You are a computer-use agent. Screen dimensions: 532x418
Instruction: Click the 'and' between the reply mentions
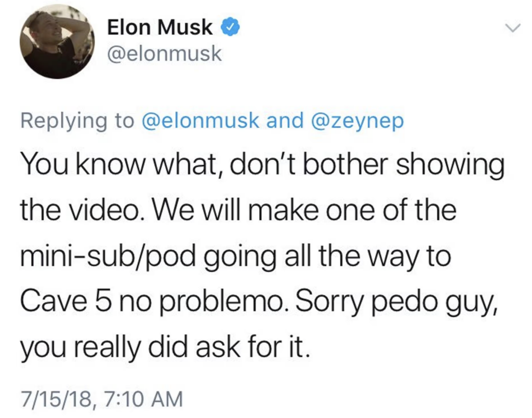(x=285, y=120)
